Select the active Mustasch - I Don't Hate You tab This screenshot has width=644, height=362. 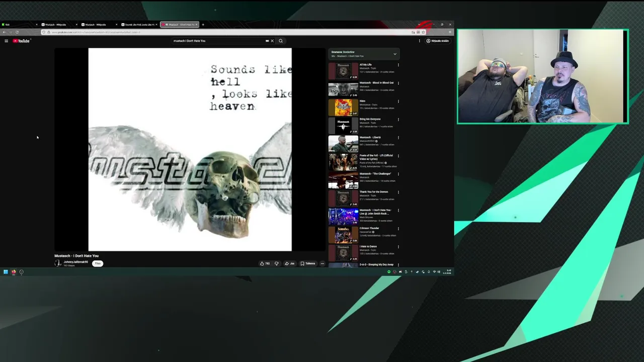tap(180, 24)
